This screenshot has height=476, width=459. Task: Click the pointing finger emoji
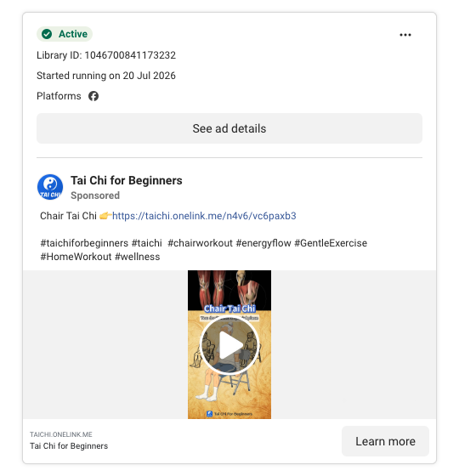[x=105, y=216]
